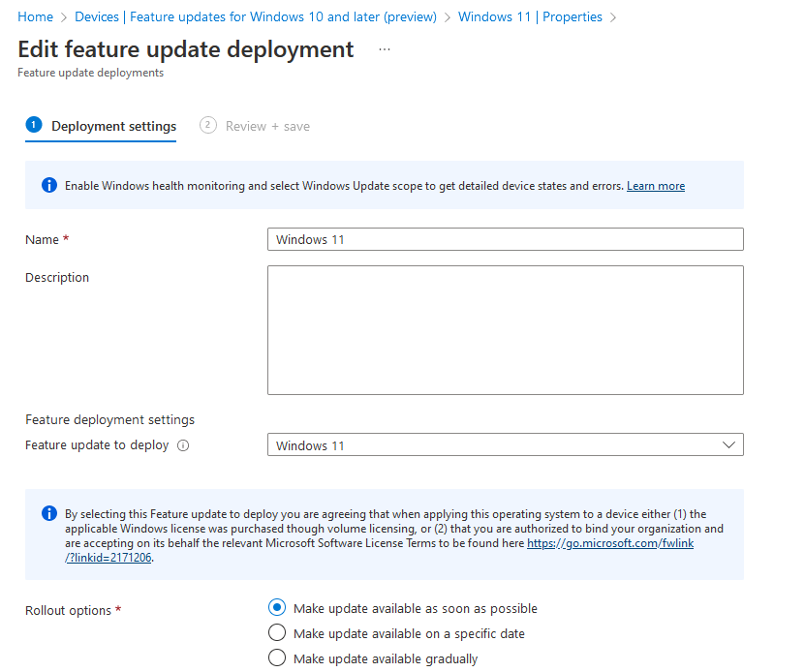Screen dimensions: 805x672
Task: Click the info icon in the health monitoring banner
Action: 48,185
